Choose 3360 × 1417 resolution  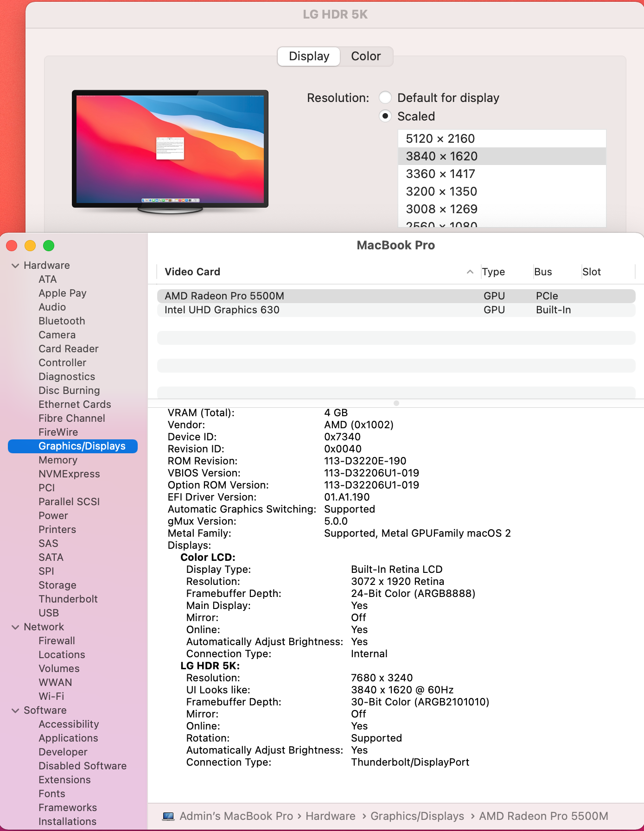coord(502,174)
